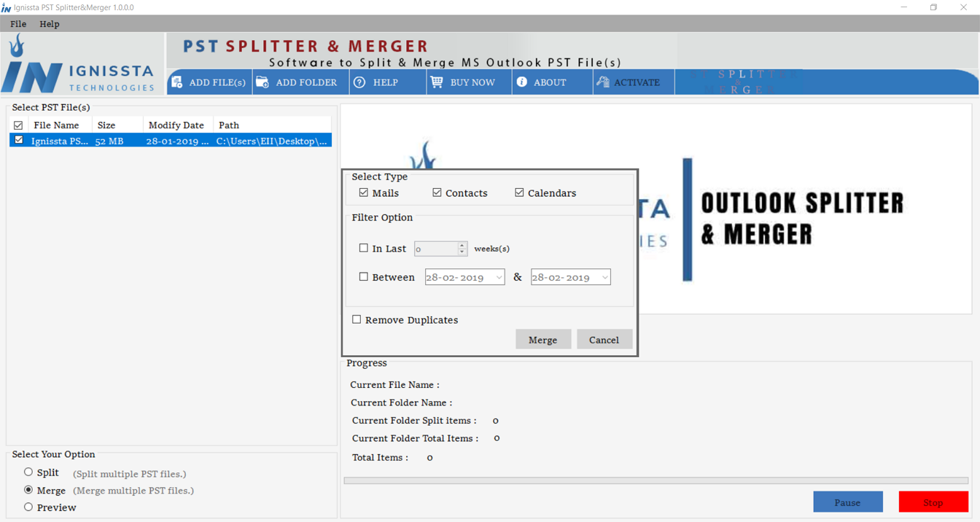Uncheck the Calendars checkbox

pyautogui.click(x=519, y=192)
